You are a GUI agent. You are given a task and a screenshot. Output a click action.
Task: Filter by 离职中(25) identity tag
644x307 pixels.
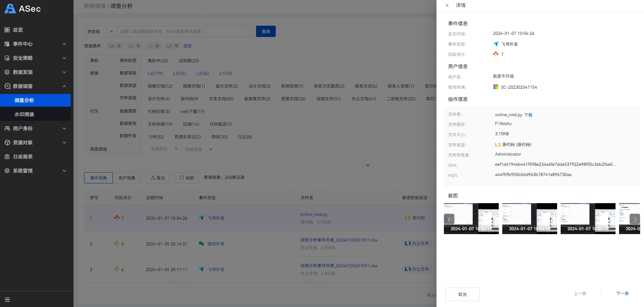[x=158, y=61]
